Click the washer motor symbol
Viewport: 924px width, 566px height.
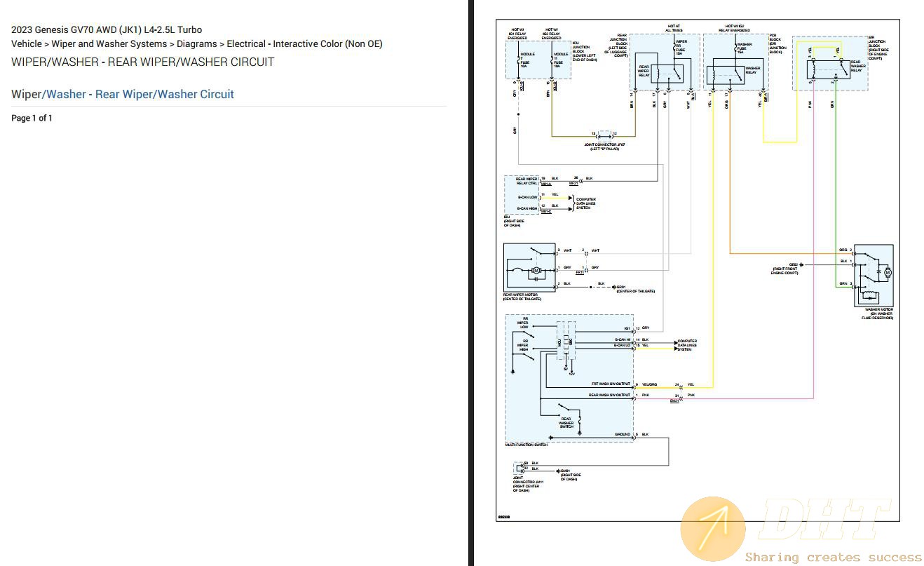(874, 275)
